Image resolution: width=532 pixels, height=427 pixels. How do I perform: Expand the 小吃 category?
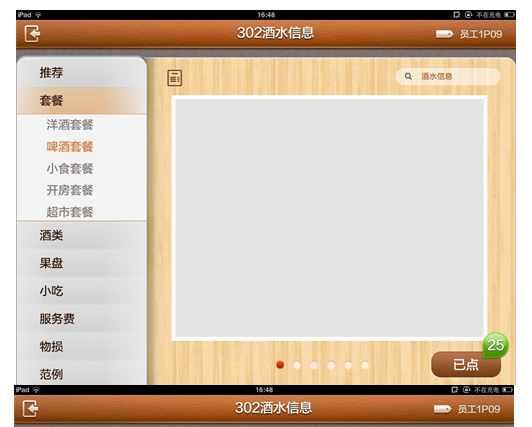pyautogui.click(x=82, y=291)
